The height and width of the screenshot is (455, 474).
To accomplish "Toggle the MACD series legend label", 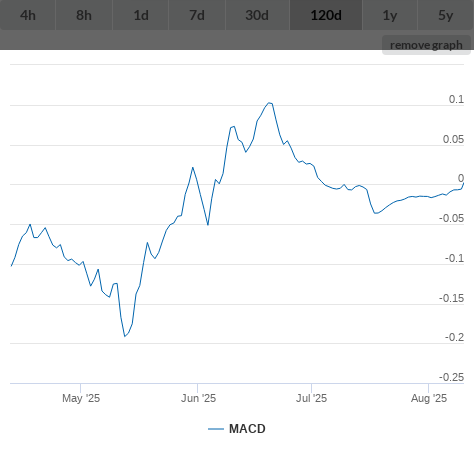I will tap(247, 429).
